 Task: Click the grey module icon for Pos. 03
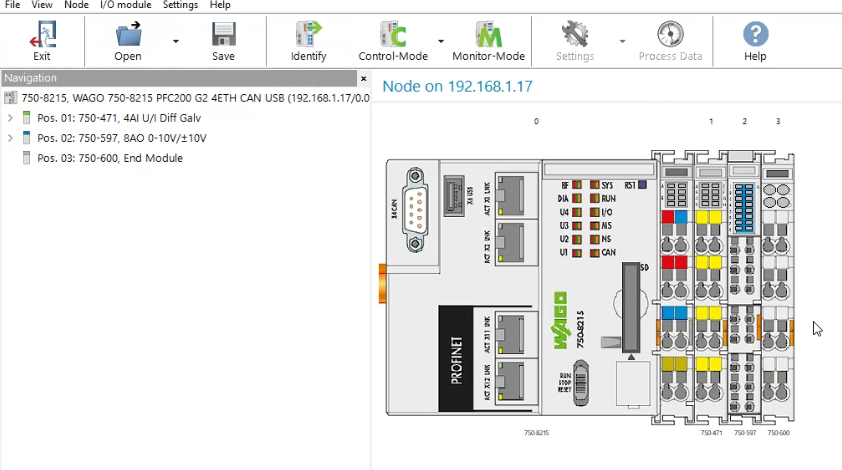click(x=26, y=158)
